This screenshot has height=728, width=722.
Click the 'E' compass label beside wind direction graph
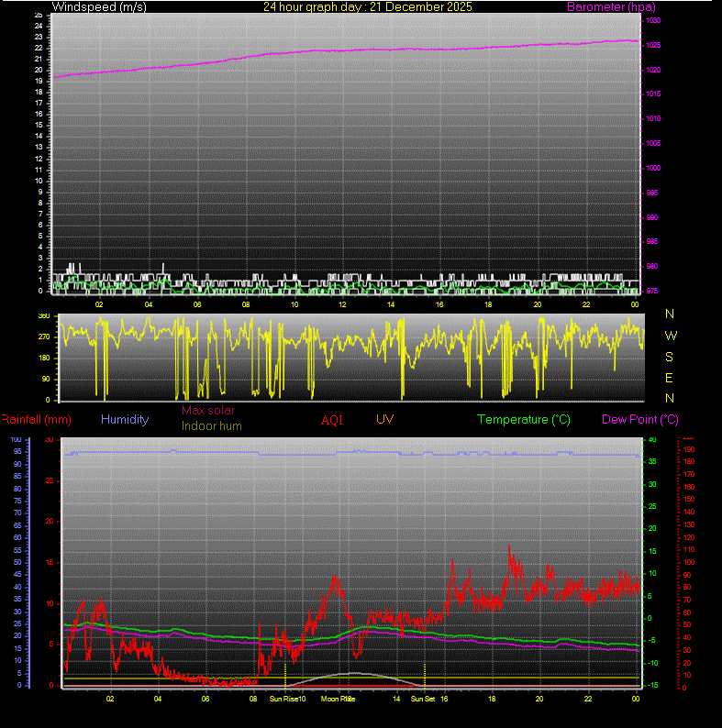[669, 379]
